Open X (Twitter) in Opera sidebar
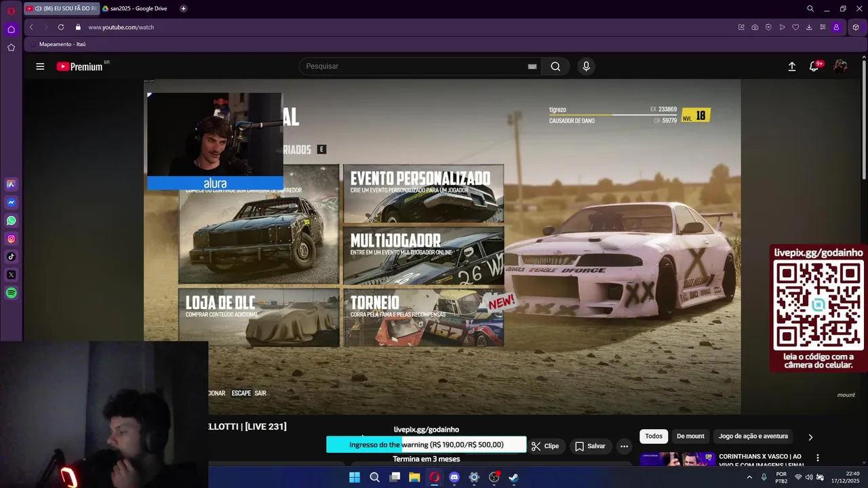Screen dimensions: 868x488 tap(11, 274)
